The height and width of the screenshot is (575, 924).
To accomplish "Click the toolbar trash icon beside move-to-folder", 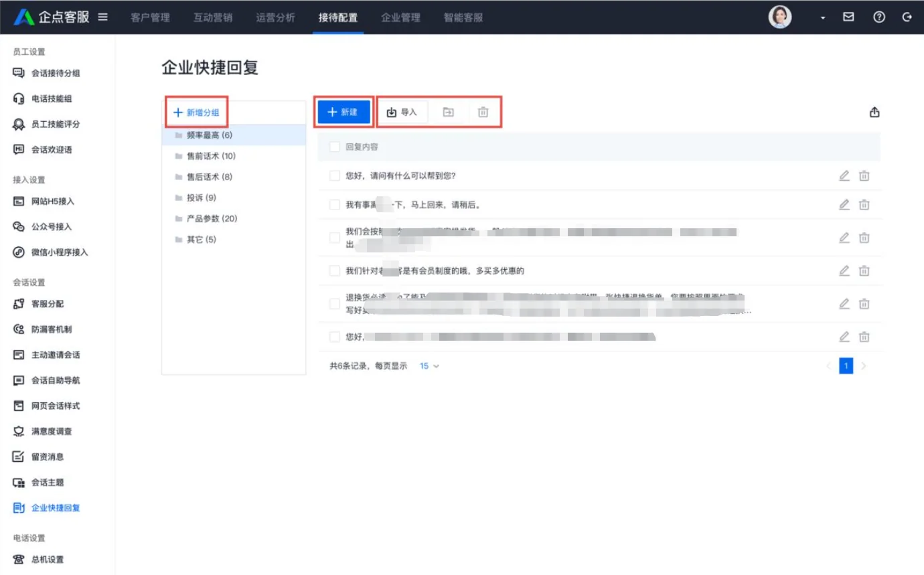I will pyautogui.click(x=483, y=112).
